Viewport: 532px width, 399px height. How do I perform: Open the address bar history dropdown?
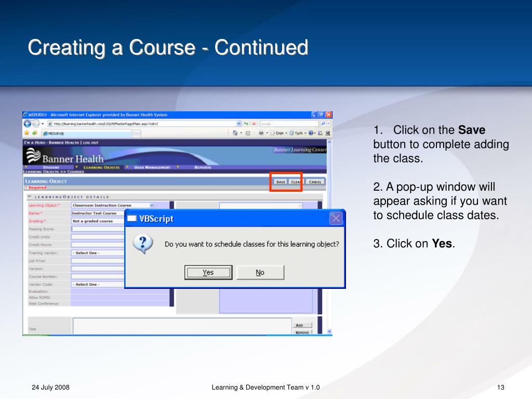point(238,124)
